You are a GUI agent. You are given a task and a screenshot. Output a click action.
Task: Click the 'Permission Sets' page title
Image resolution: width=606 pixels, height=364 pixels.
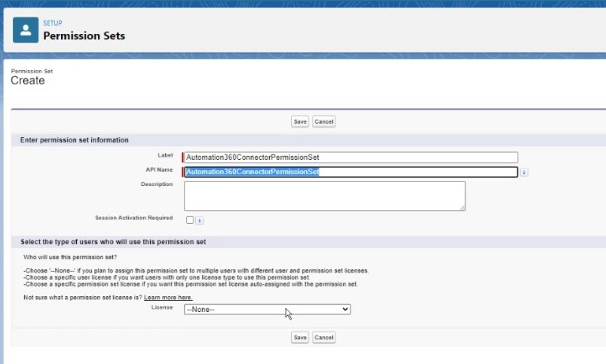84,36
